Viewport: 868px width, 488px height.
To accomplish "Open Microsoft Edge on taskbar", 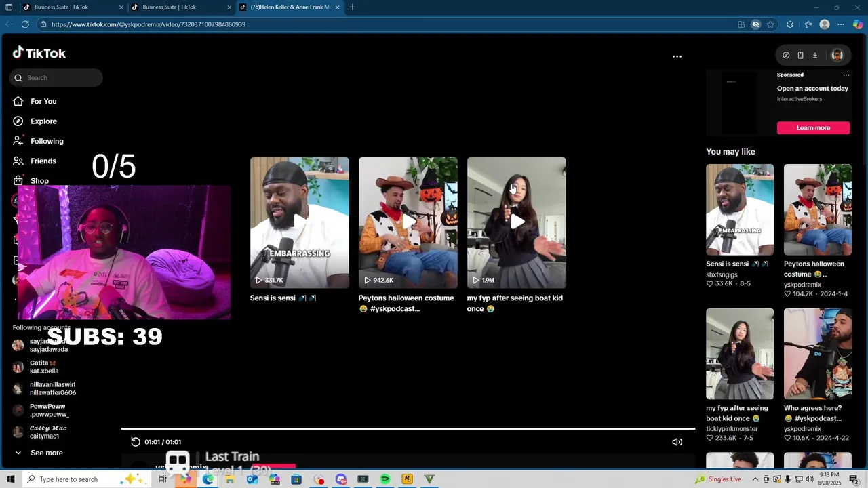I will click(x=208, y=479).
